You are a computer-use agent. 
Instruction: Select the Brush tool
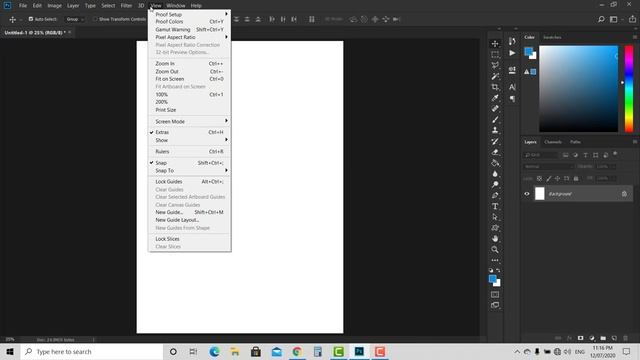tap(495, 120)
